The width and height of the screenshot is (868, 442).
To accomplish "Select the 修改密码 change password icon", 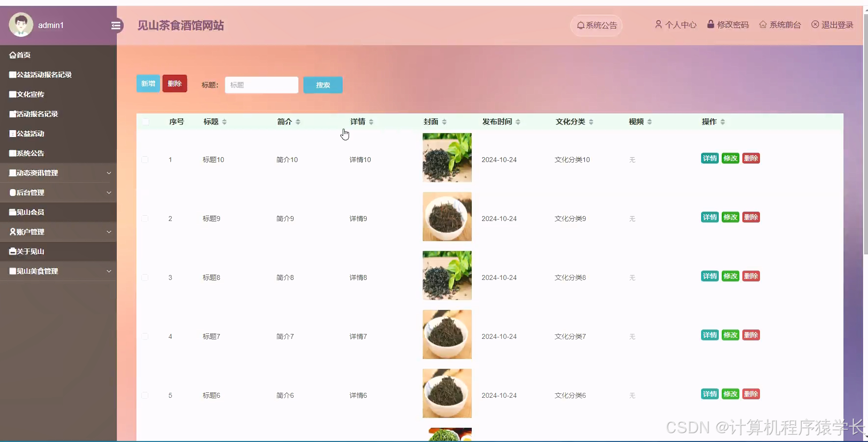I will tap(710, 24).
